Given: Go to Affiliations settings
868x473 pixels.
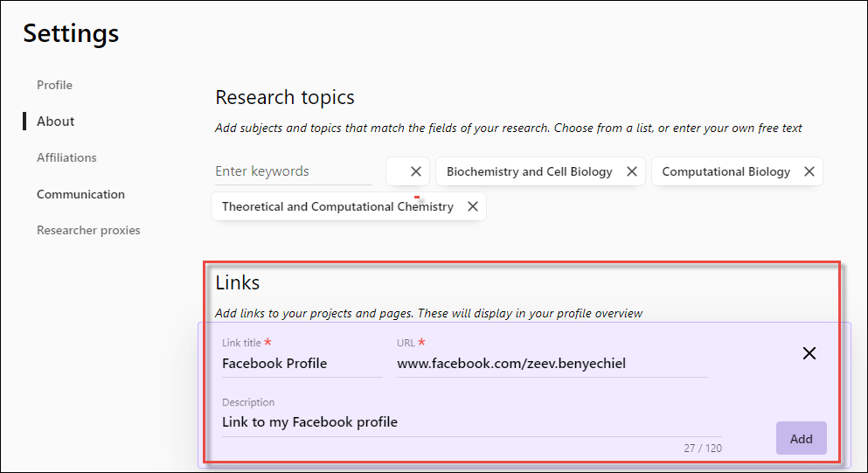Looking at the screenshot, I should (x=66, y=157).
